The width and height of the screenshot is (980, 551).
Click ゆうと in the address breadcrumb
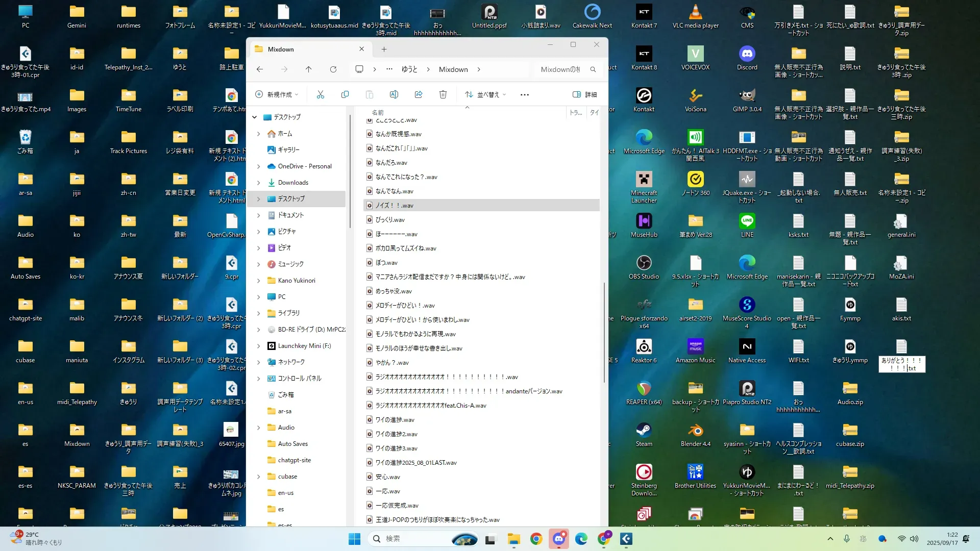click(x=409, y=69)
